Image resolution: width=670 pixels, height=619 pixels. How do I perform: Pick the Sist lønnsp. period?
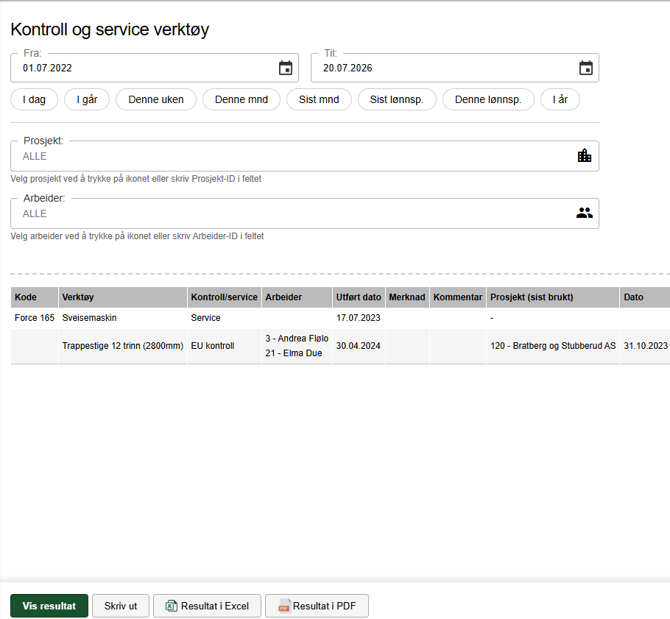click(397, 100)
